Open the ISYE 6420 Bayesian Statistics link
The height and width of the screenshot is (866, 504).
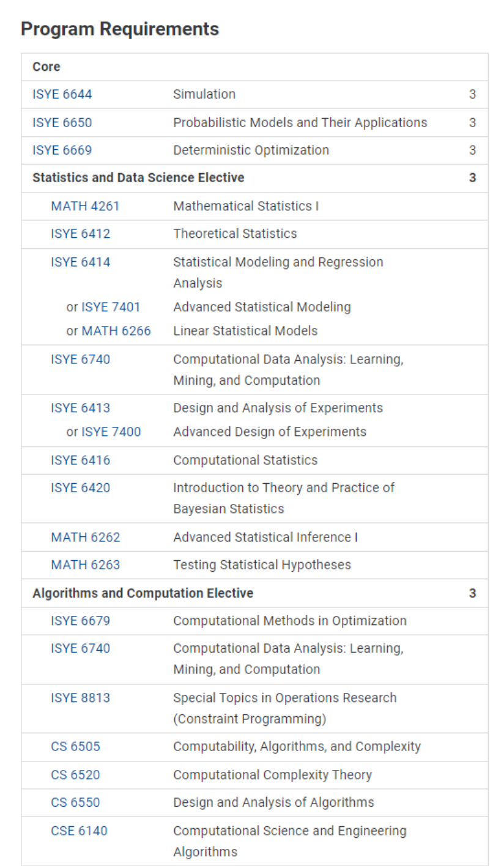click(80, 487)
